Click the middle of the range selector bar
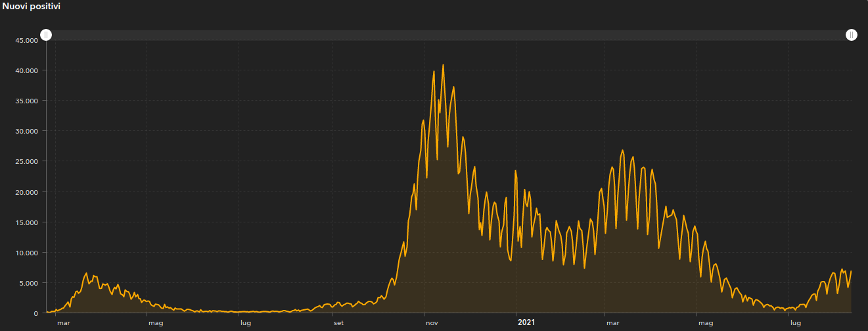 tap(449, 35)
